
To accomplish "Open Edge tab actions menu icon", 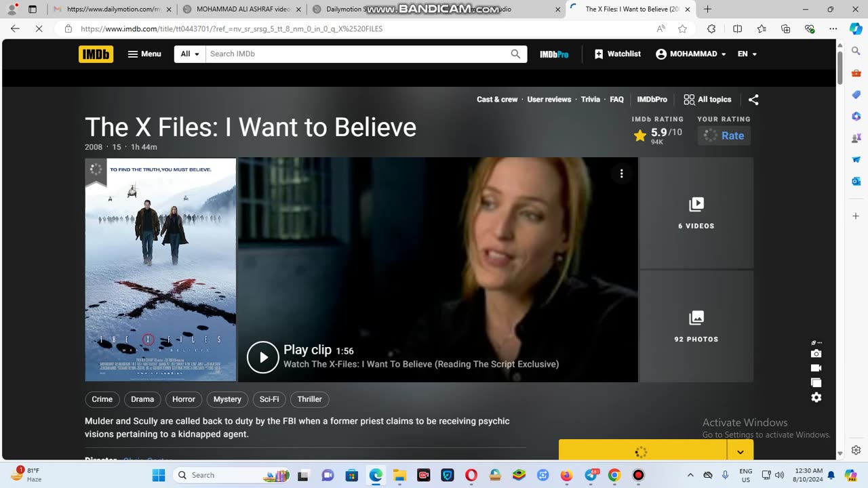I will pos(33,9).
